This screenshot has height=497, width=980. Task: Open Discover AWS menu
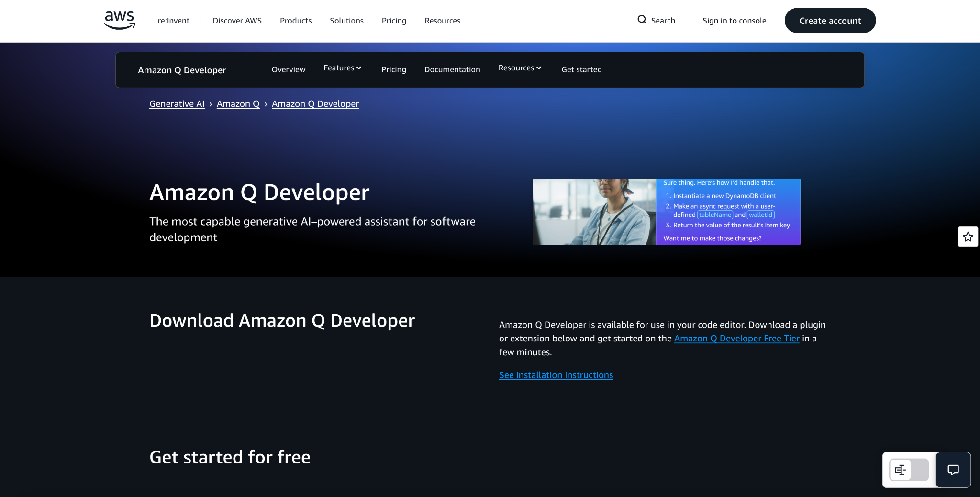[237, 21]
